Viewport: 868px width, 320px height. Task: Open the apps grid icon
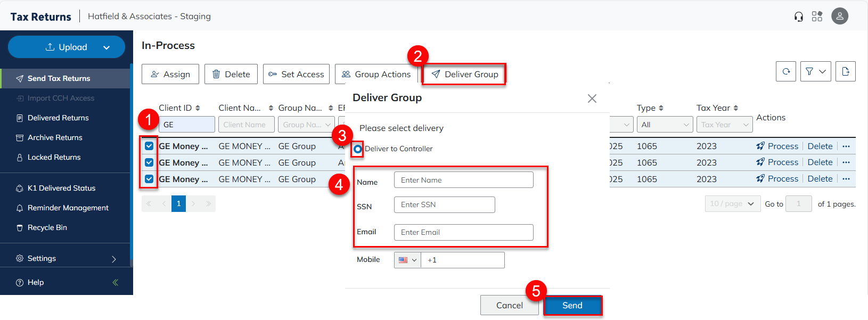click(x=817, y=17)
